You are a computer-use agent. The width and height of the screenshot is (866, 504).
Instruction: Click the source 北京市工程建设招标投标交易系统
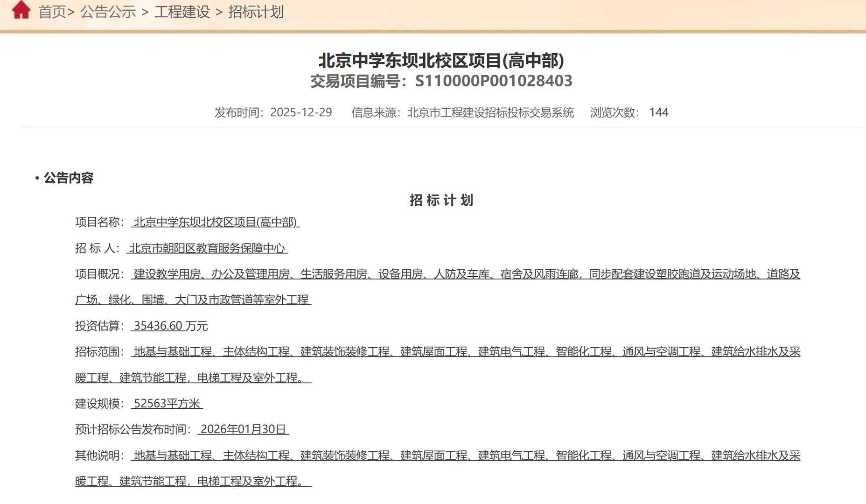tap(490, 112)
